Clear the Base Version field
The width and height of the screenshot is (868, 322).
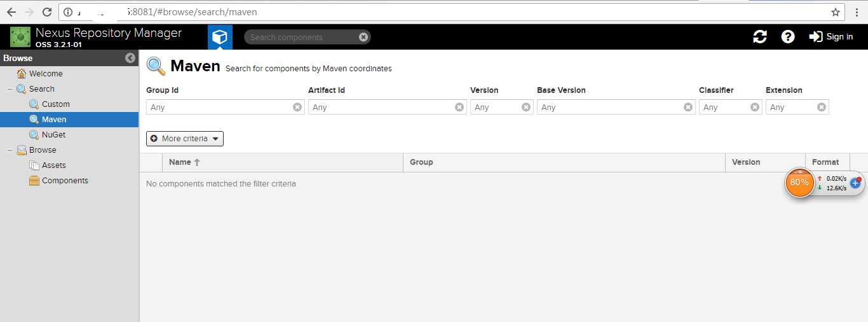[x=689, y=107]
